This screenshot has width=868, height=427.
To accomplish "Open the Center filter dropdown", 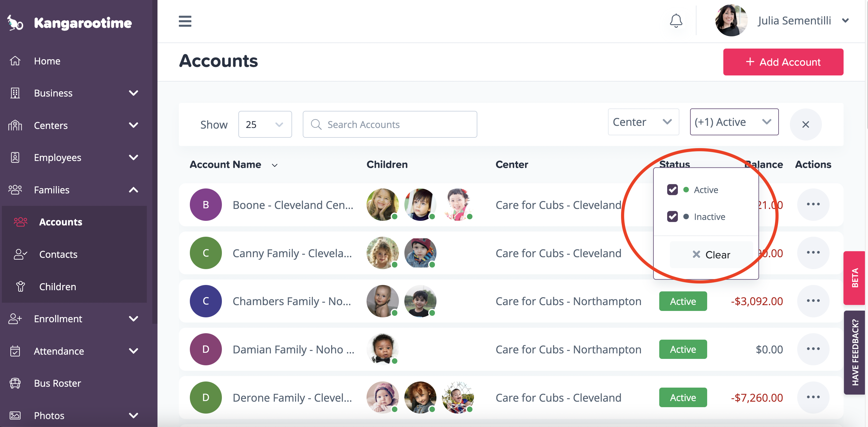I will coord(643,122).
